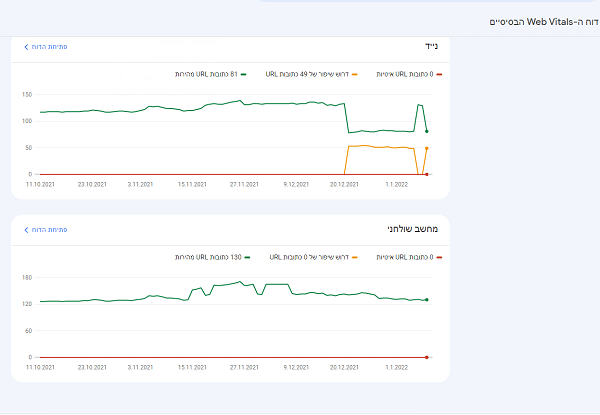Click red color marker in desktop legend
Viewport: 600px width, 415px height.
click(439, 257)
